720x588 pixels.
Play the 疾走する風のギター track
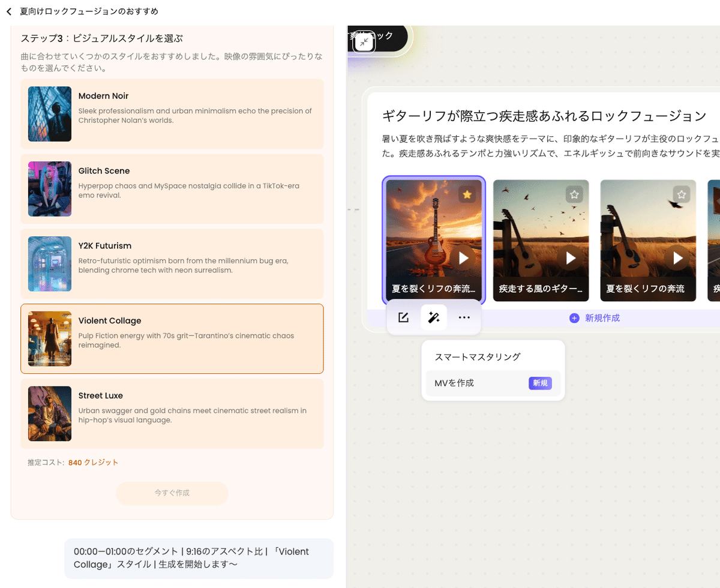pos(571,258)
